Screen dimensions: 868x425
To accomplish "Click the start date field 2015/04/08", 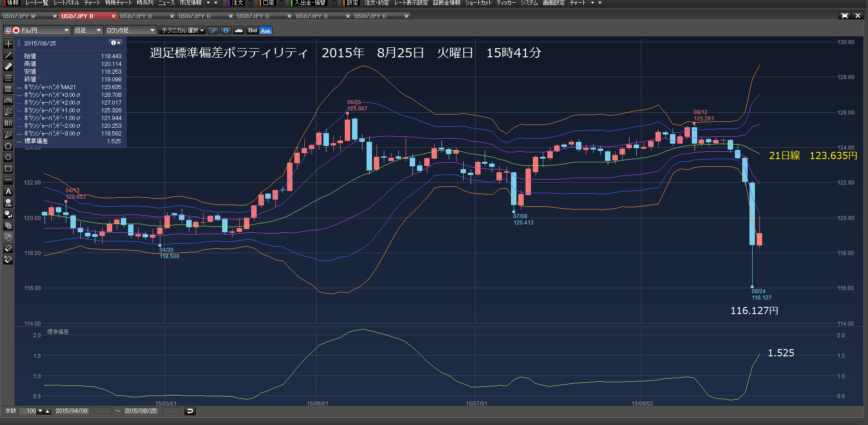I will coord(72,411).
